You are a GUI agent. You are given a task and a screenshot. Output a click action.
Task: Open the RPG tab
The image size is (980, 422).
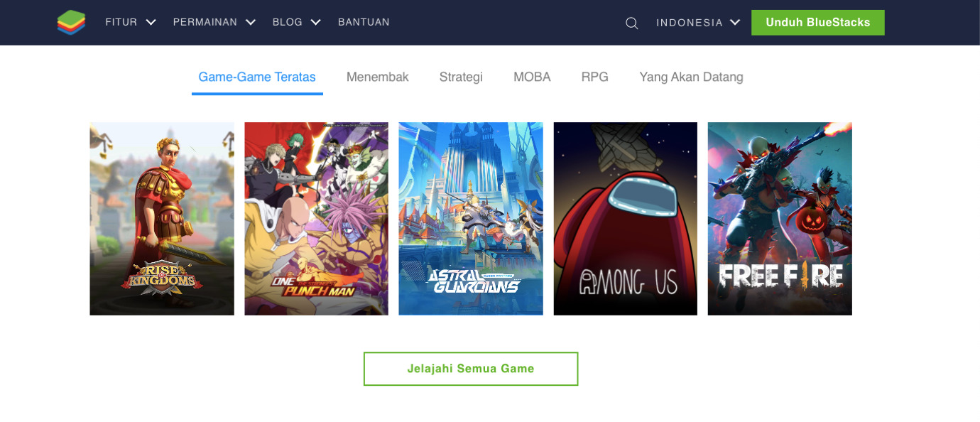coord(595,77)
